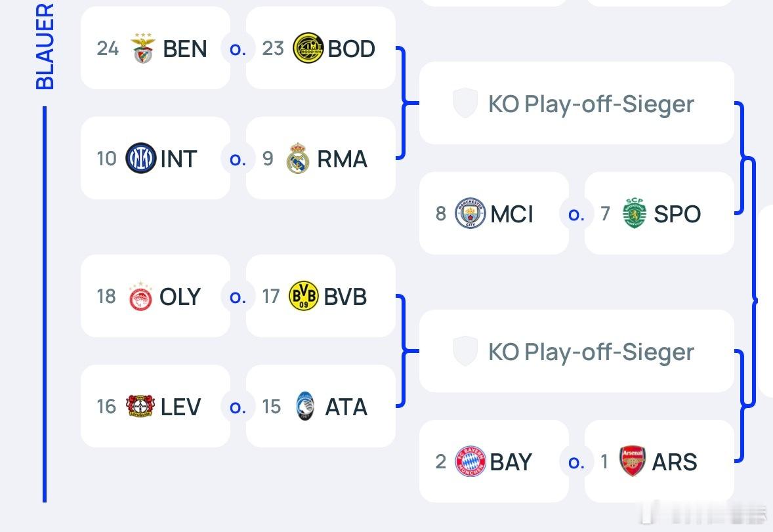Screen dimensions: 773x532
Task: Click the Arsenal club crest
Action: 633,462
